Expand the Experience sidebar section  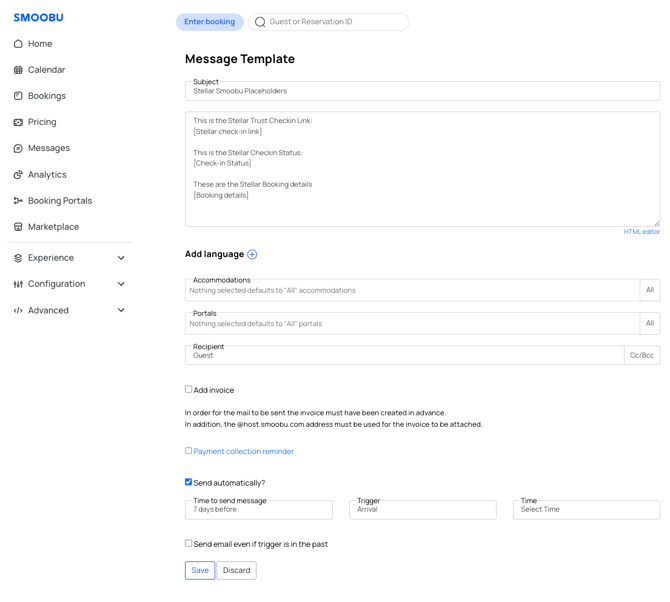pos(121,258)
